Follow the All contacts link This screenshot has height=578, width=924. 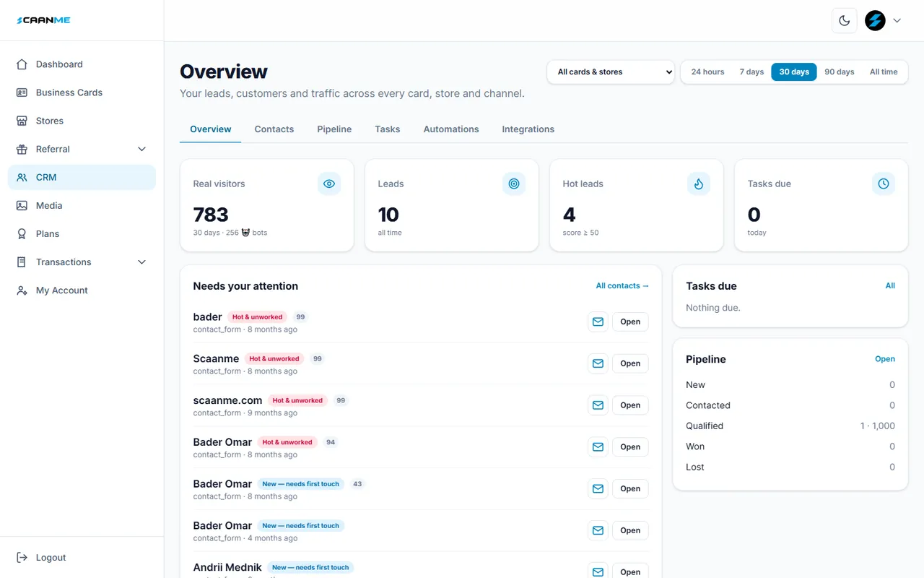pos(622,286)
